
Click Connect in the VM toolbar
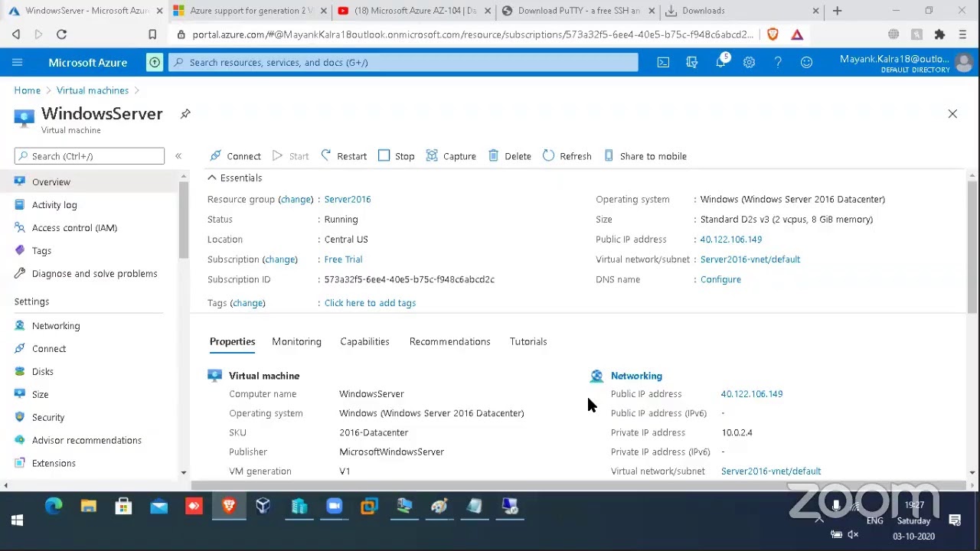[x=236, y=156]
